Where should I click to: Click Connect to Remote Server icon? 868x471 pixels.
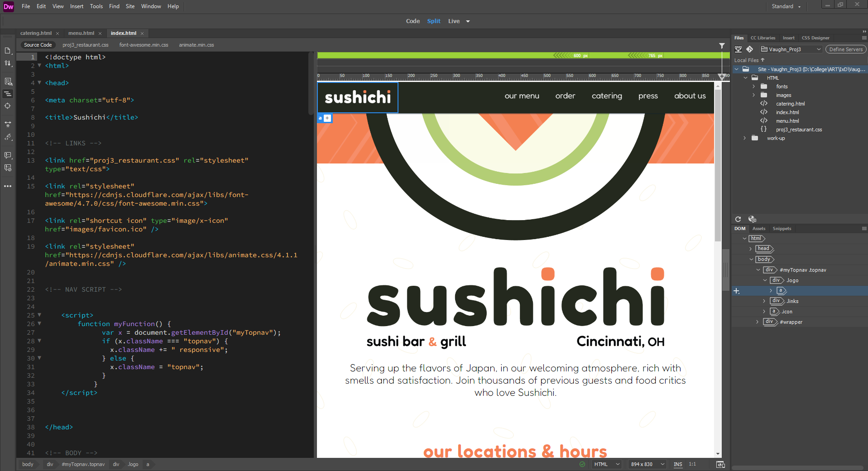point(738,49)
